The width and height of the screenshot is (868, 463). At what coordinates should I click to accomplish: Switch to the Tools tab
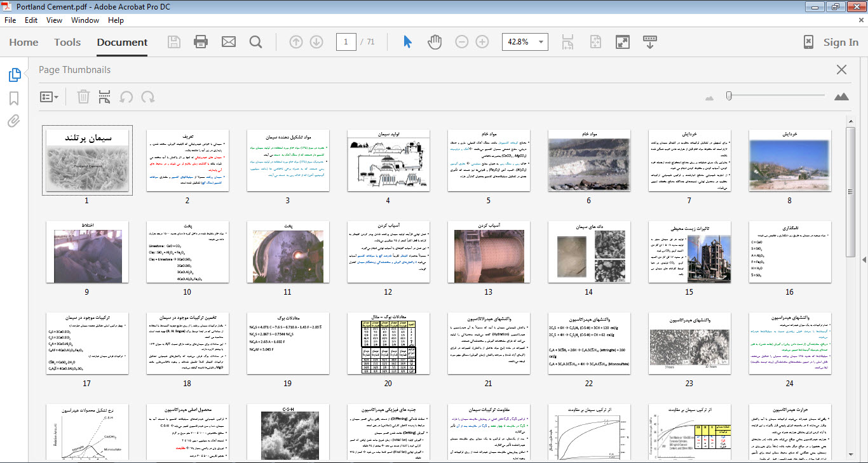point(67,43)
